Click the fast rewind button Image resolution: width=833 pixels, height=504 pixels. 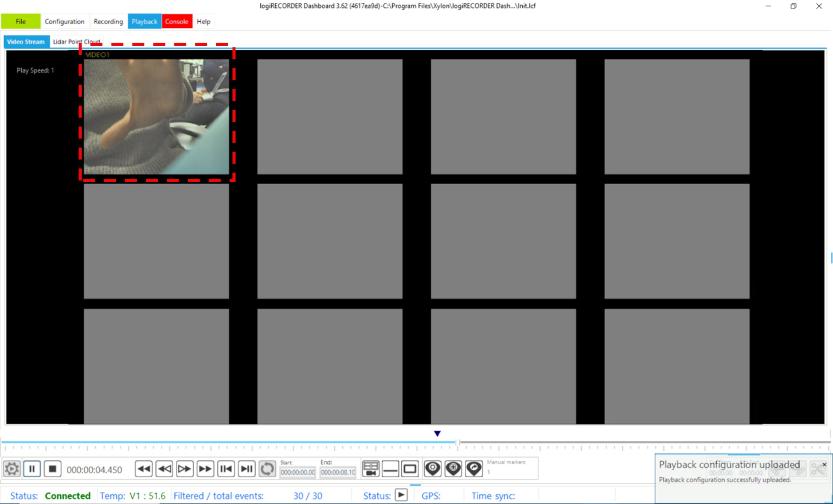tap(144, 469)
